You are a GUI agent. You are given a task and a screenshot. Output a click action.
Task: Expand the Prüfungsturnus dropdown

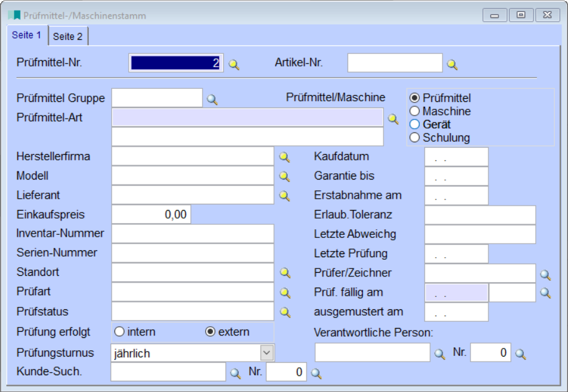point(267,353)
